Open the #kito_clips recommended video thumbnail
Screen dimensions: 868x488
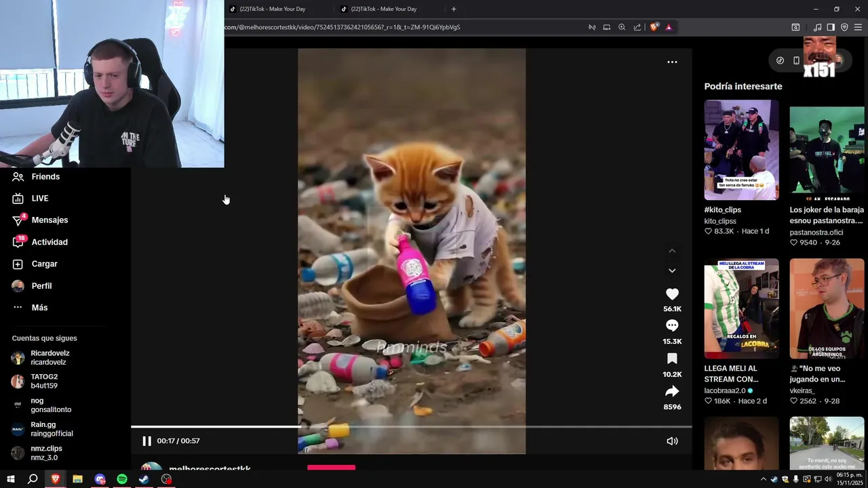click(x=741, y=150)
